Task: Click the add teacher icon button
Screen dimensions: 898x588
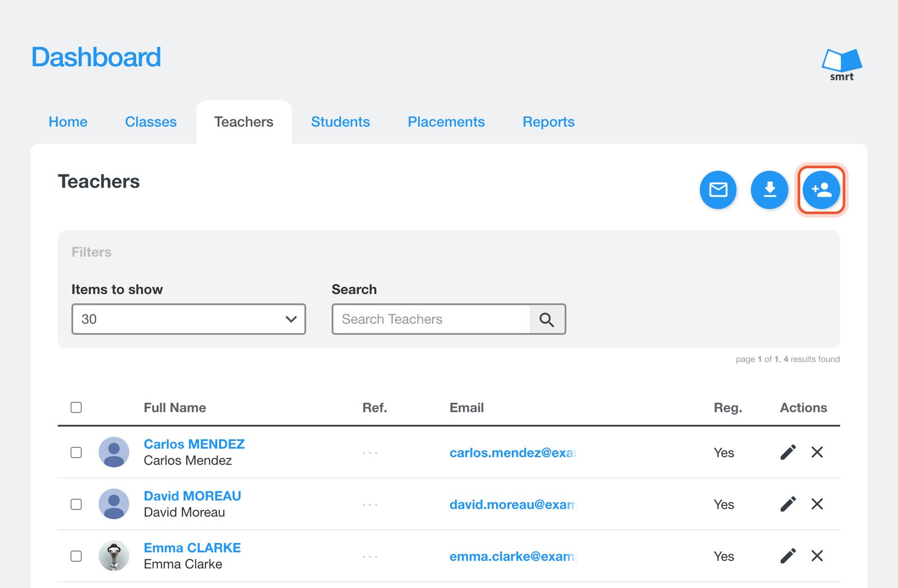Action: (x=821, y=190)
